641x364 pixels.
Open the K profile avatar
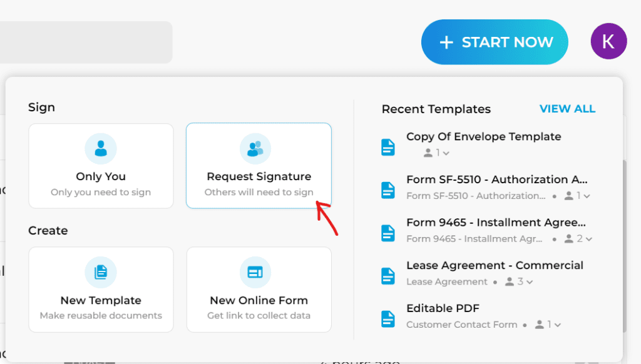pyautogui.click(x=608, y=41)
